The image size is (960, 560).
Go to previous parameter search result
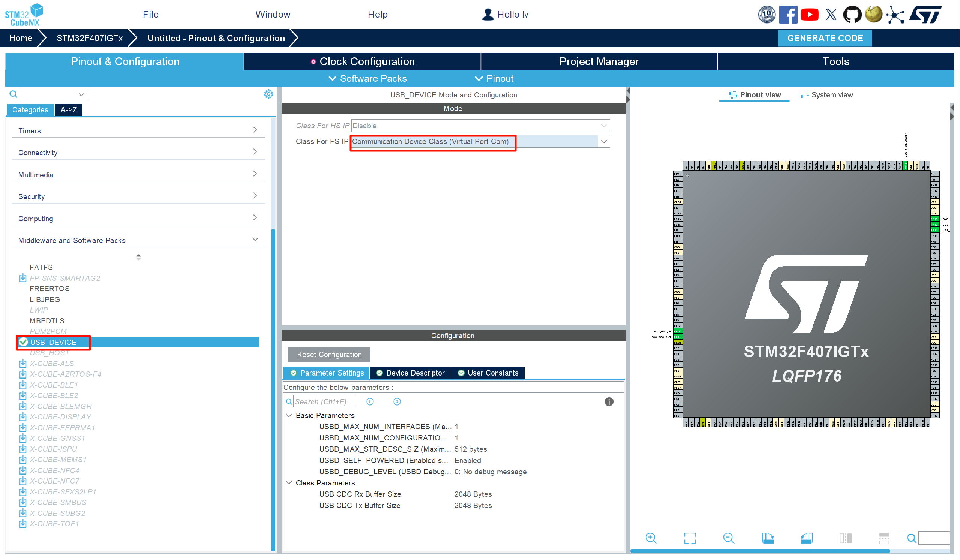(370, 401)
